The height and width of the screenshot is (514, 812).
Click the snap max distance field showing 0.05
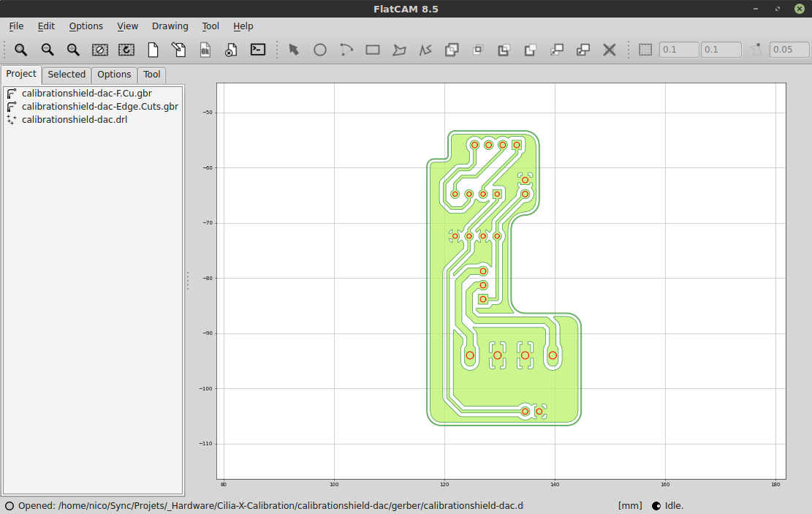click(789, 50)
